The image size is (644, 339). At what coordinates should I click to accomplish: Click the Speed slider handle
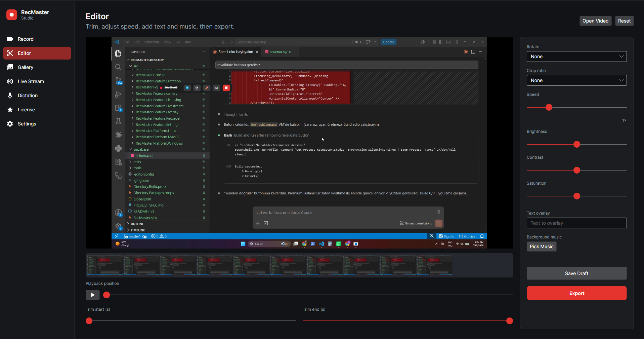pos(549,107)
